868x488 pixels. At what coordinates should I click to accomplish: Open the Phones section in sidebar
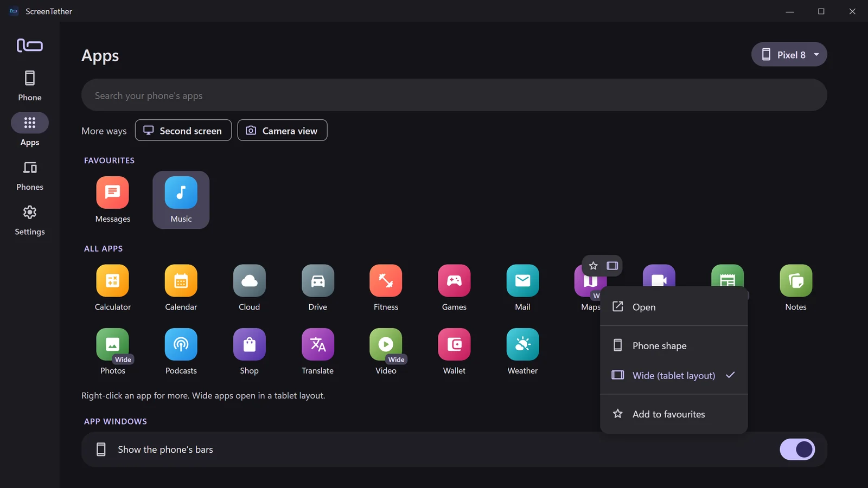[x=30, y=176]
